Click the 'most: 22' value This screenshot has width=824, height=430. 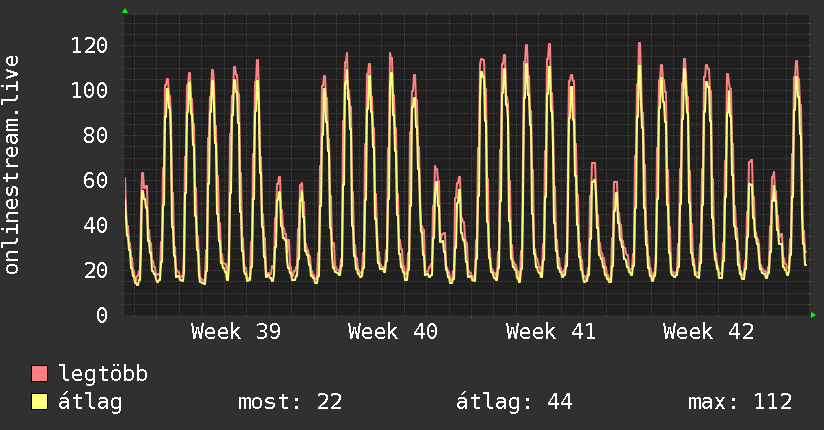click(290, 402)
